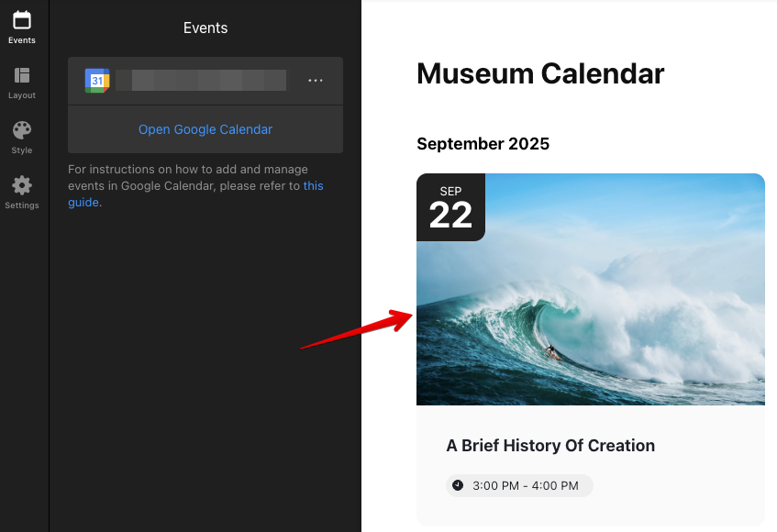Viewport: 777px width, 532px height.
Task: Select the blurred calendar account name
Action: tap(201, 80)
